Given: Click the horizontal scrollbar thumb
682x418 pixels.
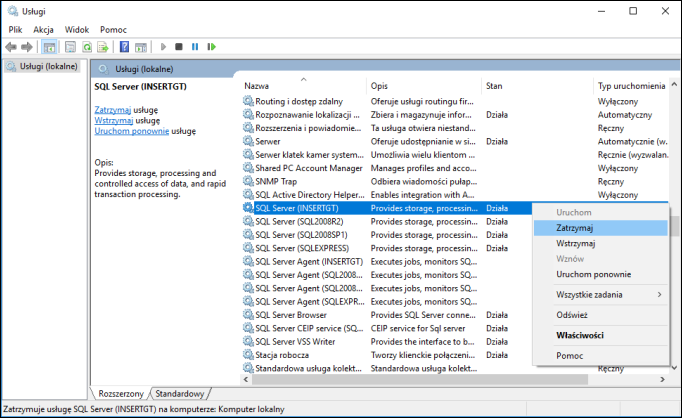Looking at the screenshot, I should tap(420, 379).
